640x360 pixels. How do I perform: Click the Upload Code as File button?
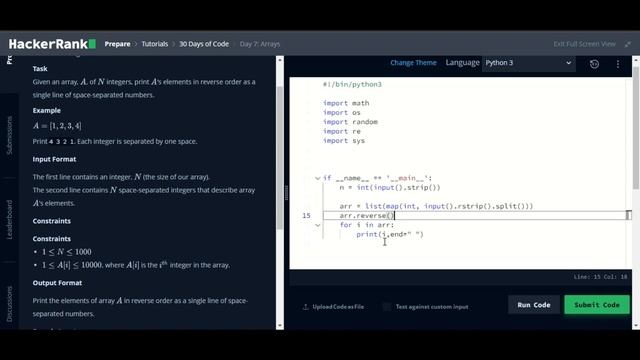pyautogui.click(x=333, y=307)
